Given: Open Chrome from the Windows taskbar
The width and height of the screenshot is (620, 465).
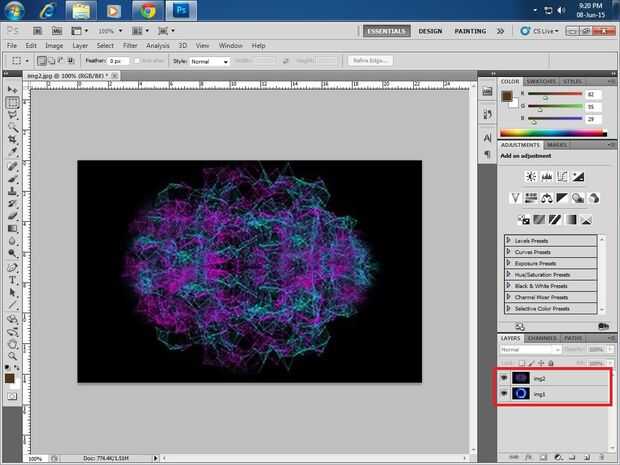Looking at the screenshot, I should (x=146, y=12).
